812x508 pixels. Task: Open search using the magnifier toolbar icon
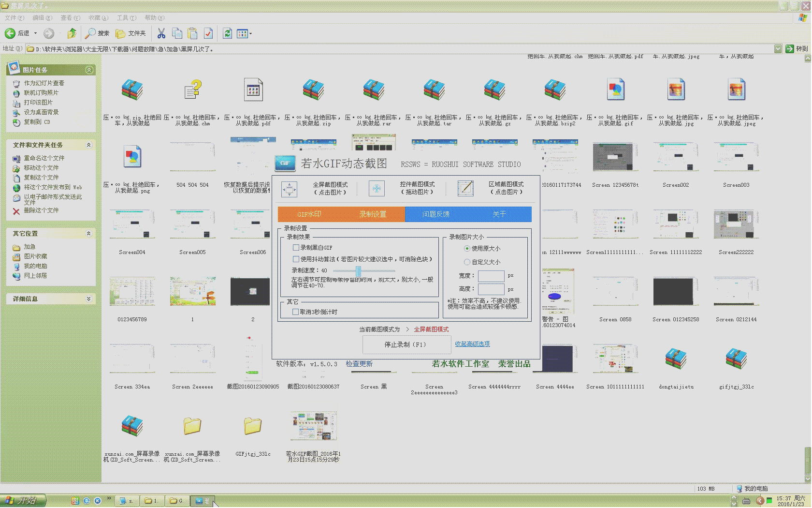click(91, 33)
